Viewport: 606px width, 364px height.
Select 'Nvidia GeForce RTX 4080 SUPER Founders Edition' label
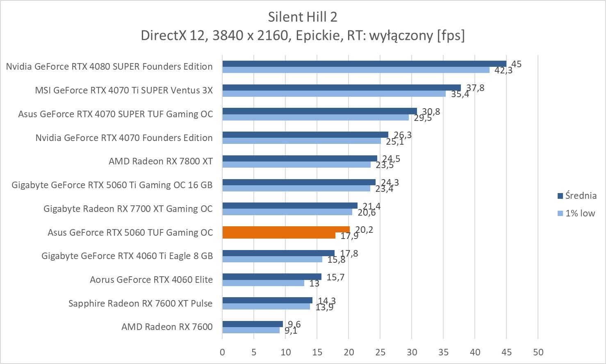[109, 66]
